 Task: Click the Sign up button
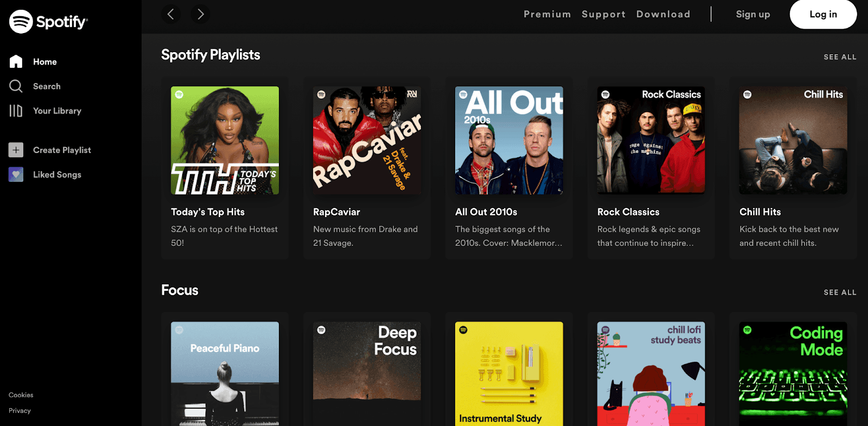tap(752, 14)
